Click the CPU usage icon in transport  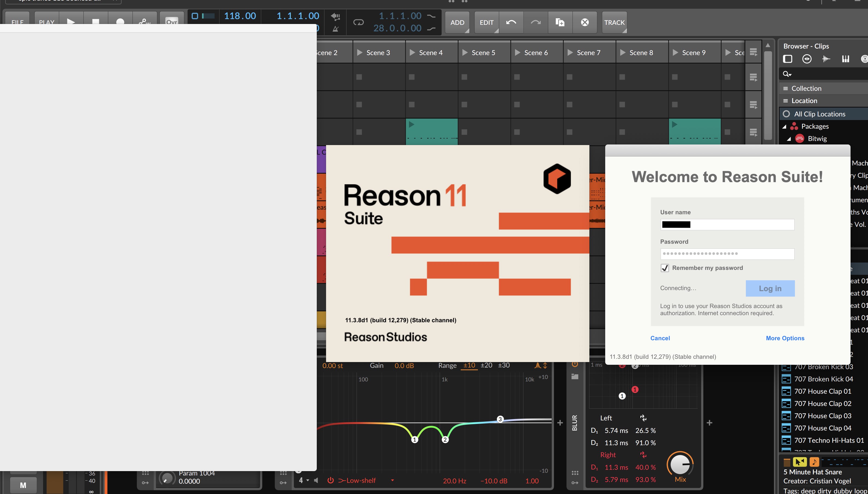[x=195, y=16]
